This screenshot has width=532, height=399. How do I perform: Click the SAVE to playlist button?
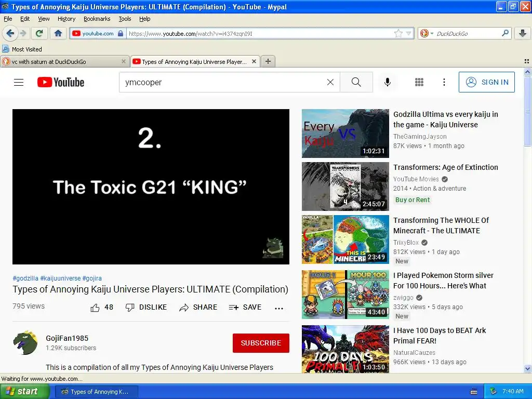(x=245, y=308)
